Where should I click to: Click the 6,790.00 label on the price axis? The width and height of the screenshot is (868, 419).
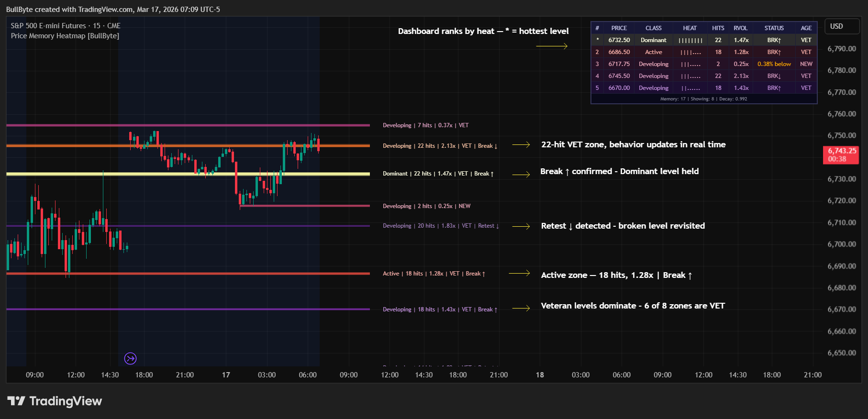[x=842, y=49]
